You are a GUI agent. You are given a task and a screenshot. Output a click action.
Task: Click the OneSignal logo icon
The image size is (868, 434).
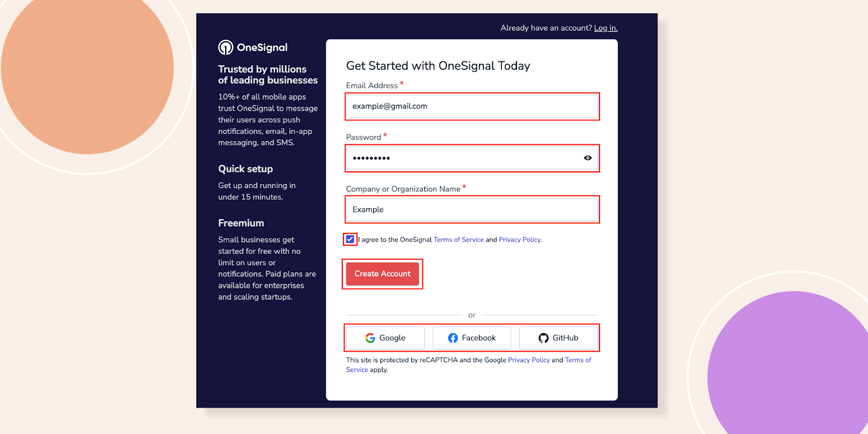point(226,48)
